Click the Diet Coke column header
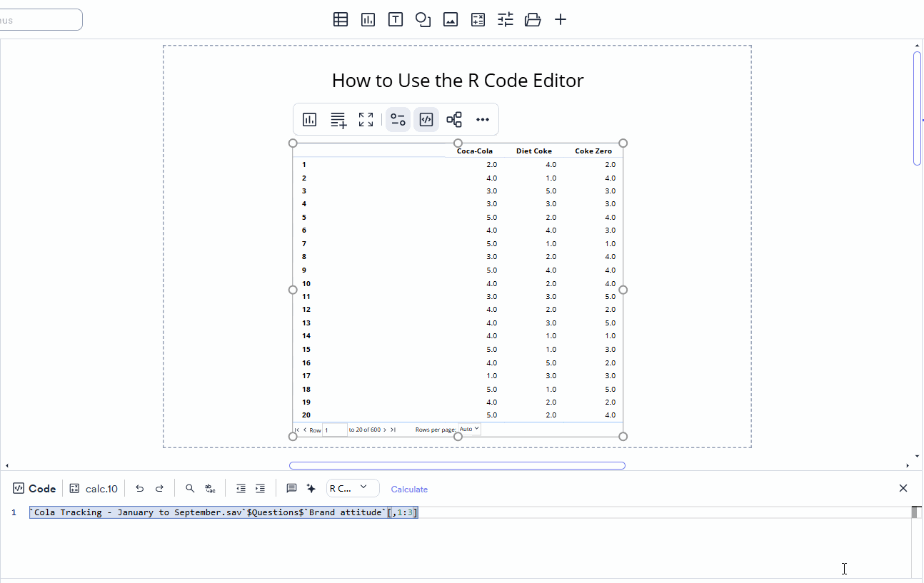 coord(534,151)
